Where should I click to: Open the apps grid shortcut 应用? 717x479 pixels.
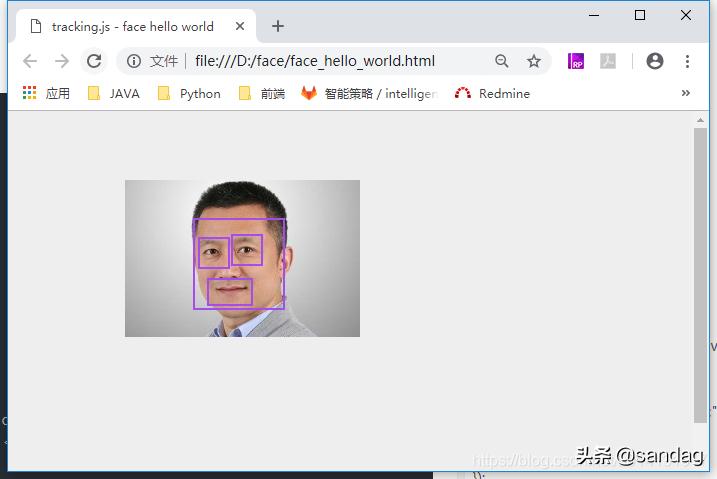coord(46,93)
